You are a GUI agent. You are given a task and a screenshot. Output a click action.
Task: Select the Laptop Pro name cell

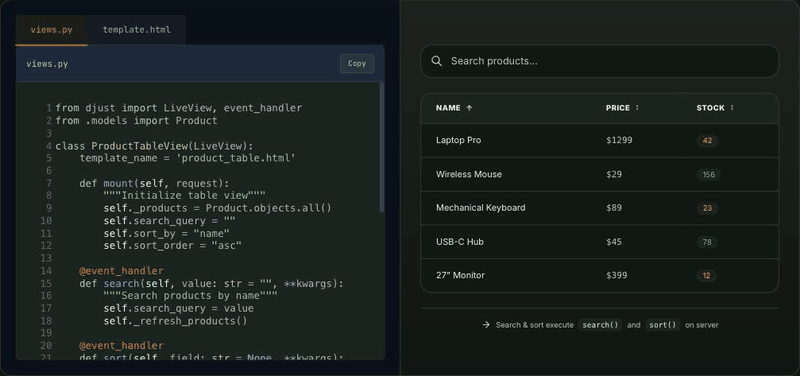458,140
